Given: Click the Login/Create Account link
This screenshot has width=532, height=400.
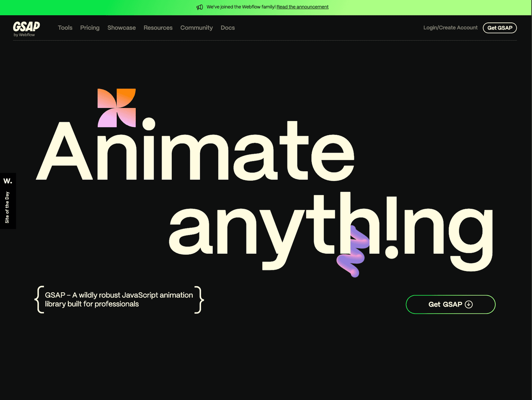Looking at the screenshot, I should [x=450, y=28].
